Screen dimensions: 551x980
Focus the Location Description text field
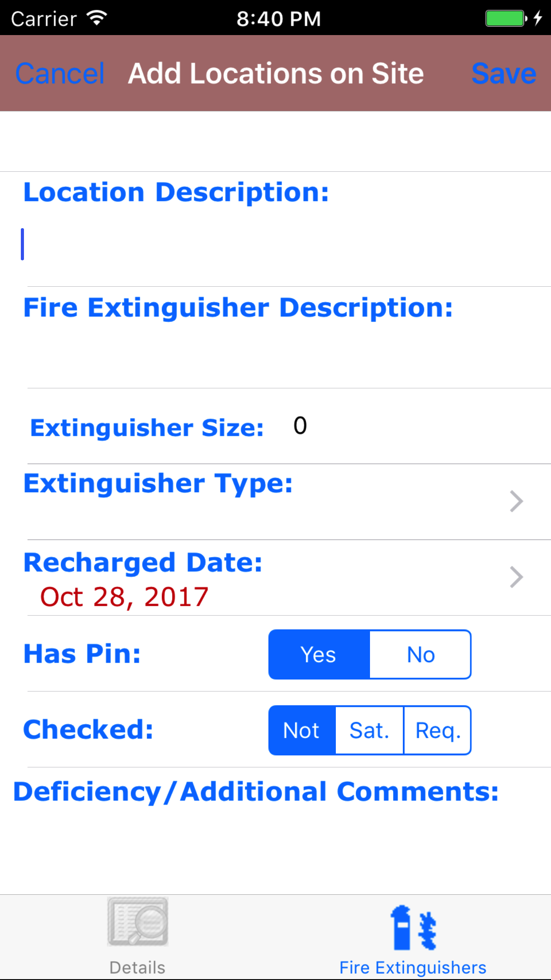pyautogui.click(x=284, y=245)
